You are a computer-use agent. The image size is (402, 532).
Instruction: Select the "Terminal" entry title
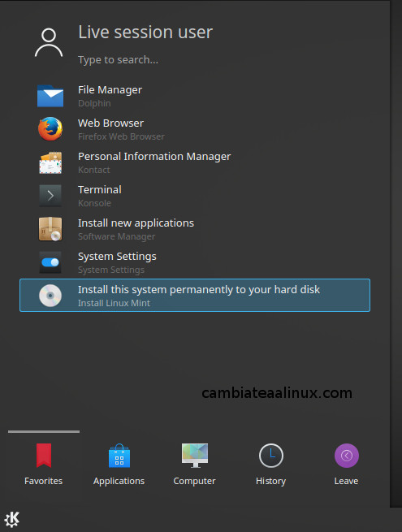coord(100,190)
